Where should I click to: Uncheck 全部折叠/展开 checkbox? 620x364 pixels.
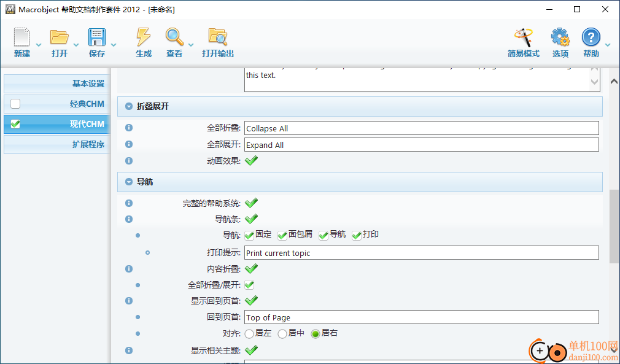point(249,285)
